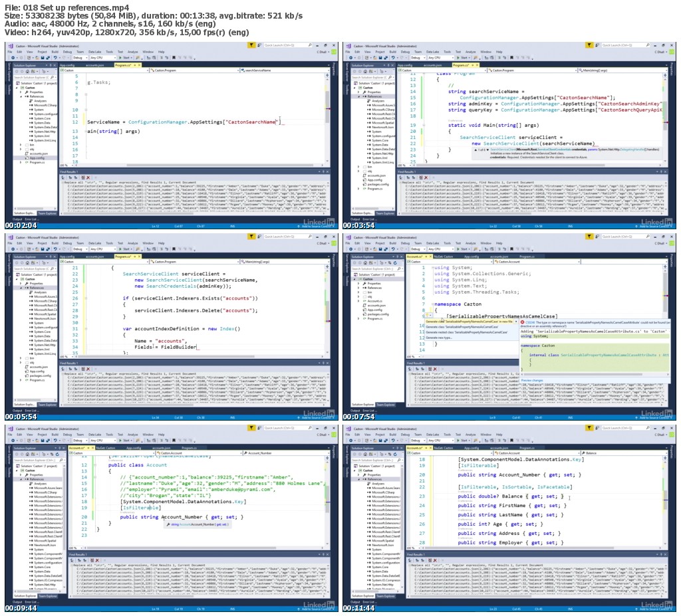Click the feedback flag icon in the 00:05:54 frame
Screen dimensions: 681x616
click(251, 237)
